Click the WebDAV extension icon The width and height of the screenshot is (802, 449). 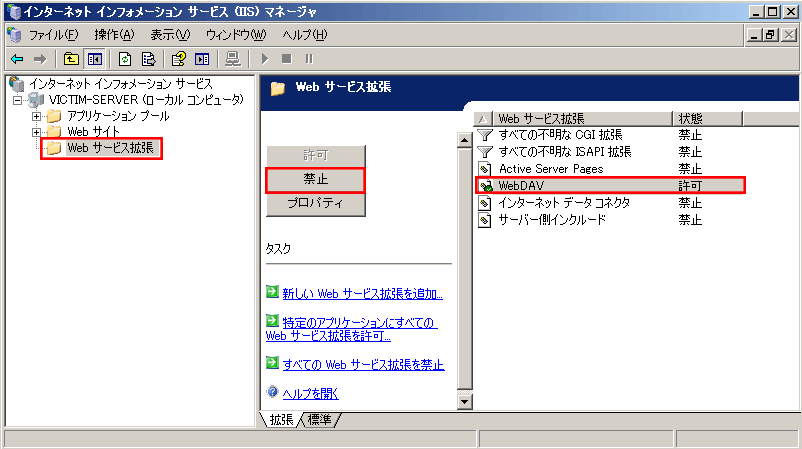pos(485,186)
